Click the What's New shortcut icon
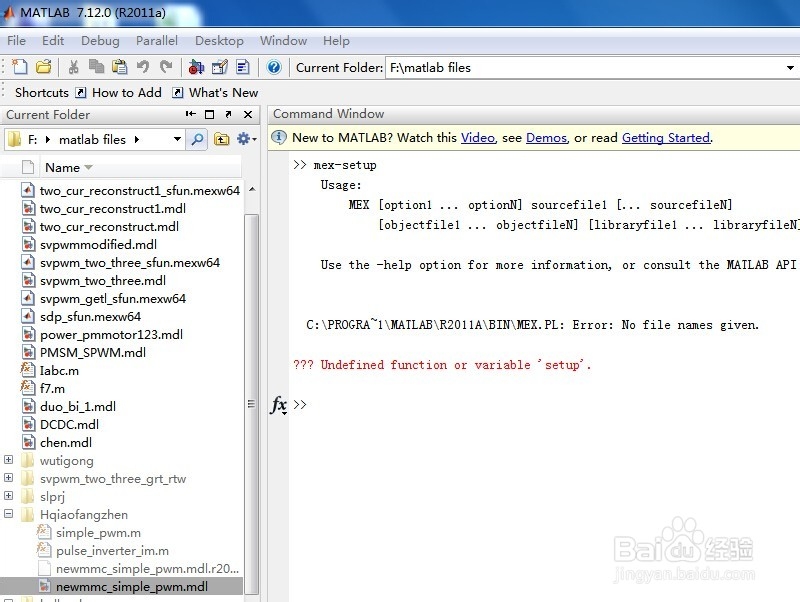 [x=178, y=92]
